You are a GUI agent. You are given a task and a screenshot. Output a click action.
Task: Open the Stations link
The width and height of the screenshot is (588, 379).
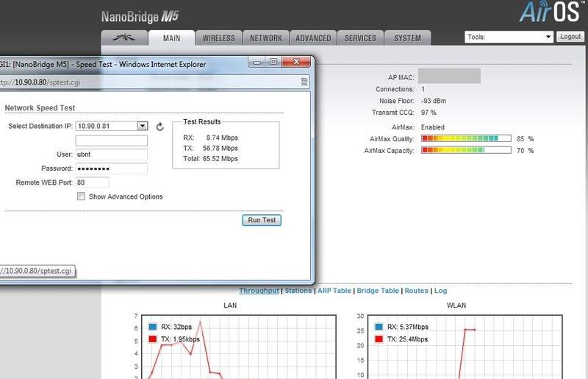point(298,291)
